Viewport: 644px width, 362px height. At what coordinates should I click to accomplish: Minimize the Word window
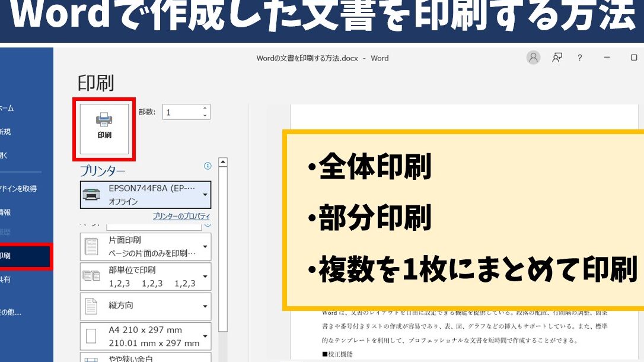tap(607, 58)
